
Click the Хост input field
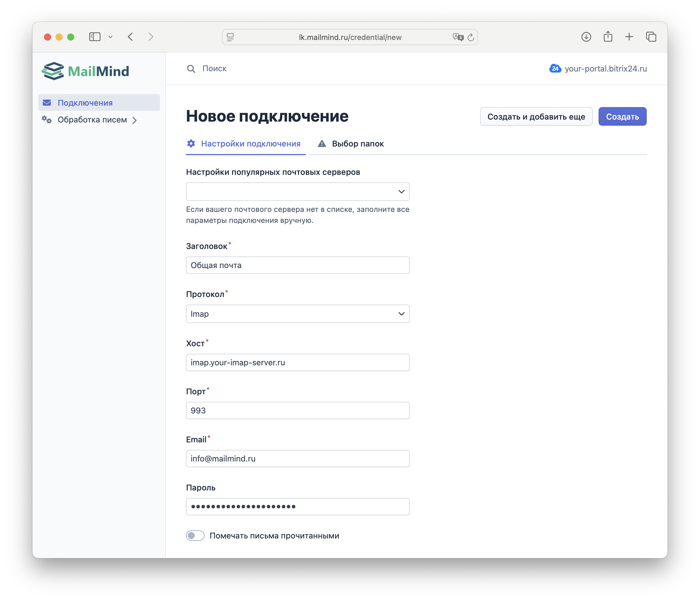click(x=297, y=363)
